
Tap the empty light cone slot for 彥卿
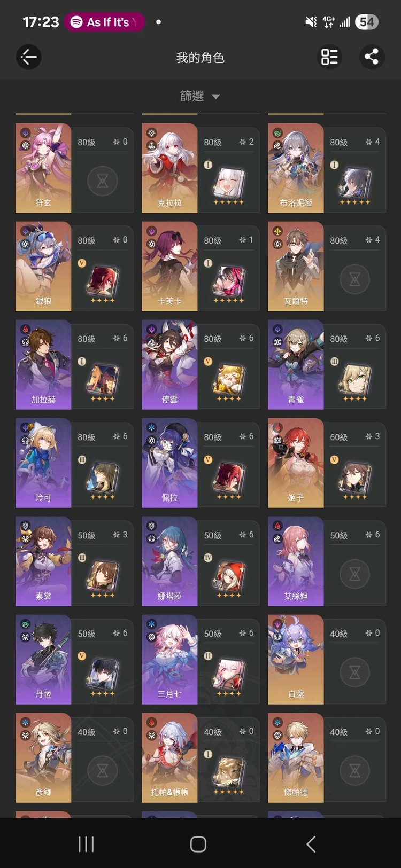(102, 771)
